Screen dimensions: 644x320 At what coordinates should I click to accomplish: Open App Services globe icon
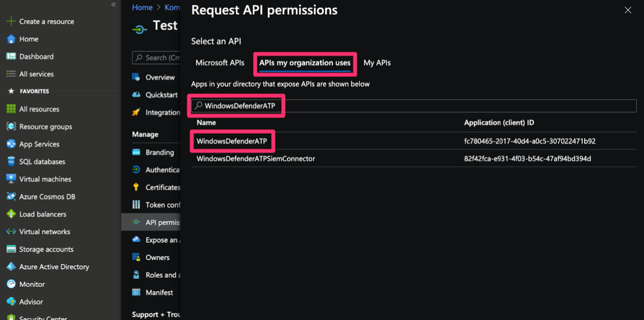click(x=11, y=144)
